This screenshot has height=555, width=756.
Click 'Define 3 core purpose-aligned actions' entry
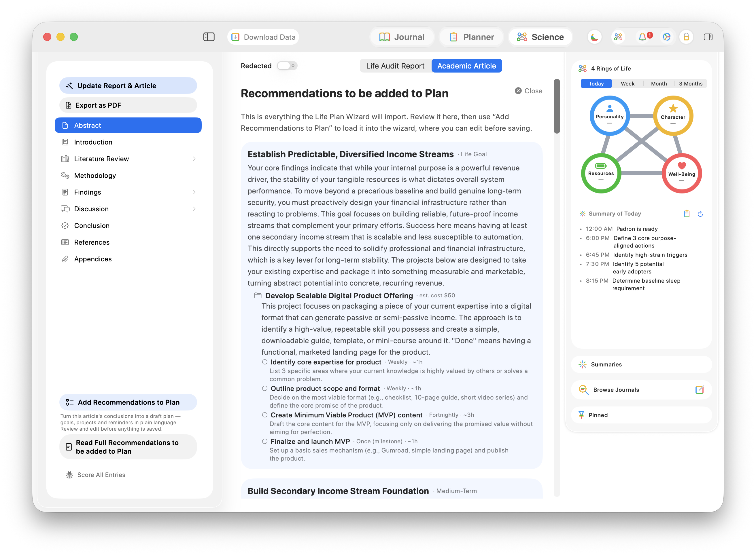coord(644,242)
